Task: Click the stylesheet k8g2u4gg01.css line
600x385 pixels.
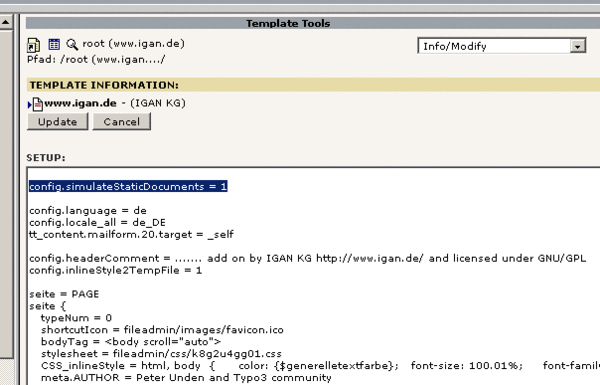Action: point(161,353)
